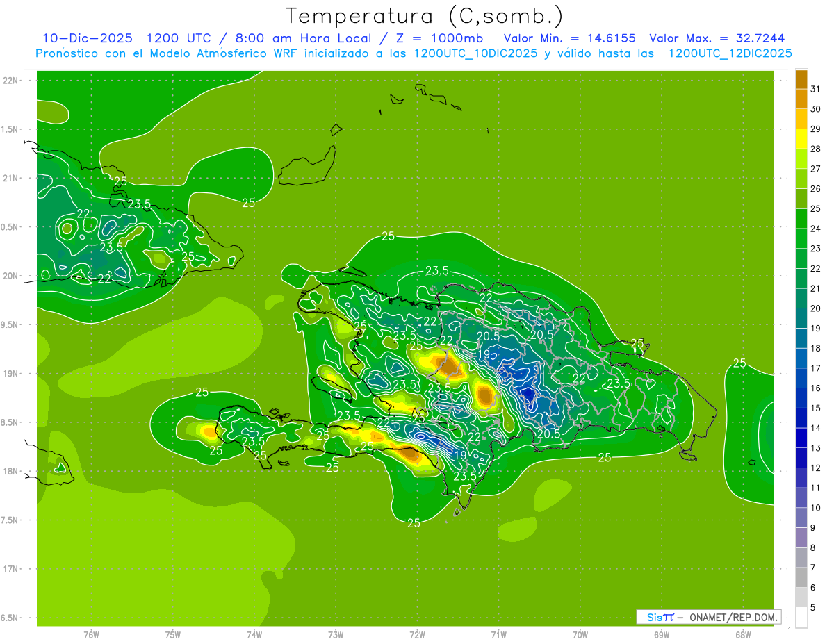Click the dark orange swatch above 31

pyautogui.click(x=801, y=79)
